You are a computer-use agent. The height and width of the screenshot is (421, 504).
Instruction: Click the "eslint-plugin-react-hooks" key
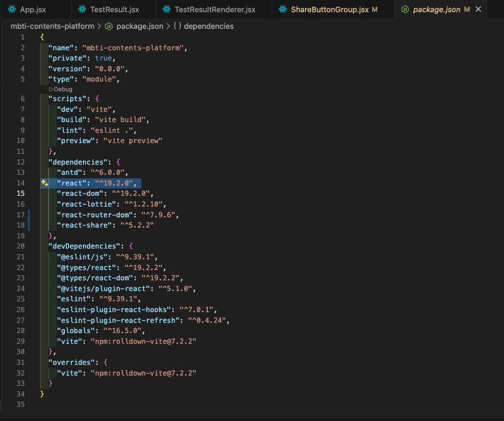coord(114,310)
